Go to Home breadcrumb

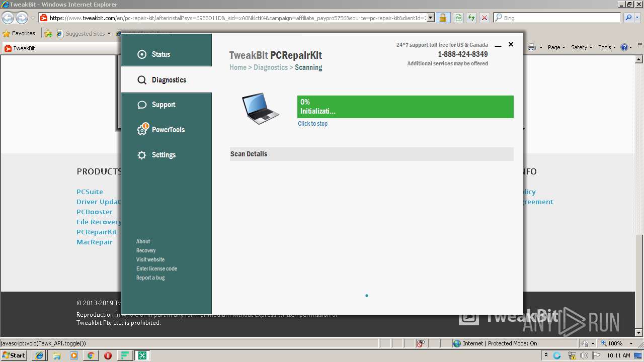click(238, 67)
